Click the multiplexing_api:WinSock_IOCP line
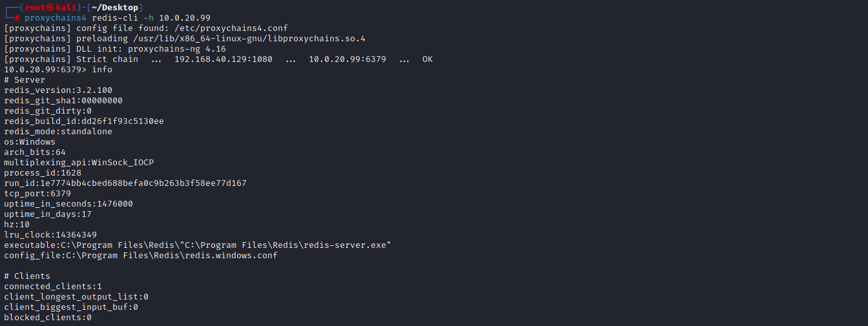This screenshot has width=868, height=326. pyautogui.click(x=79, y=163)
